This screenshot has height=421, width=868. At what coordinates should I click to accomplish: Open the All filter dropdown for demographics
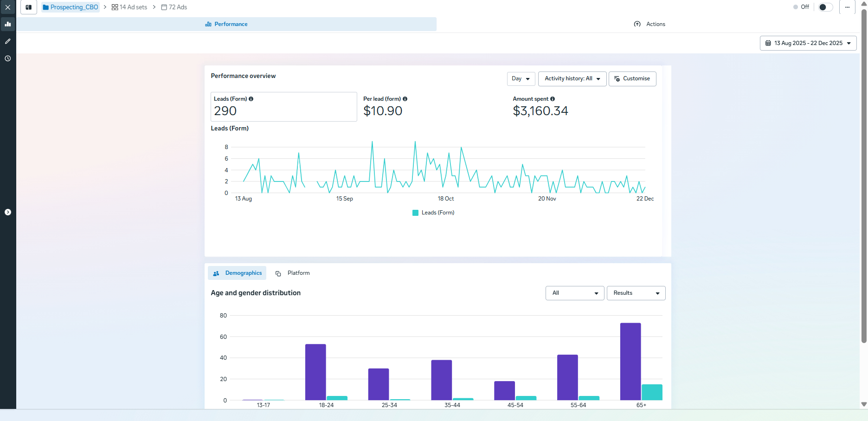coord(575,293)
